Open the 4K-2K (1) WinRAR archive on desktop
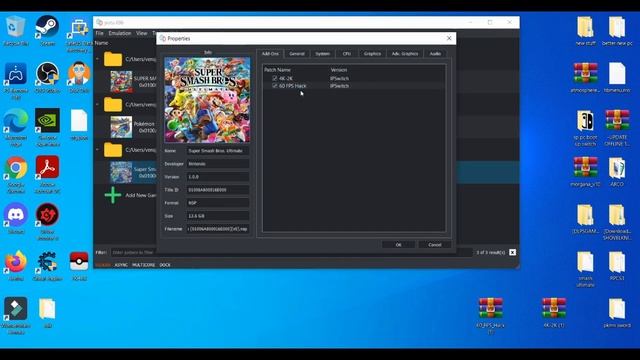This screenshot has width=640, height=360. (x=553, y=313)
